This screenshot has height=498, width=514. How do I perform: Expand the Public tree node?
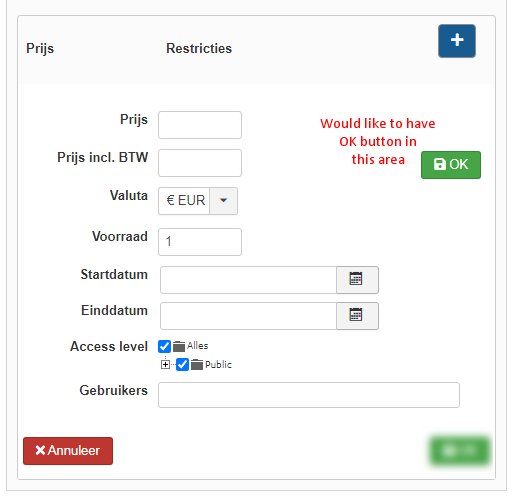point(165,364)
